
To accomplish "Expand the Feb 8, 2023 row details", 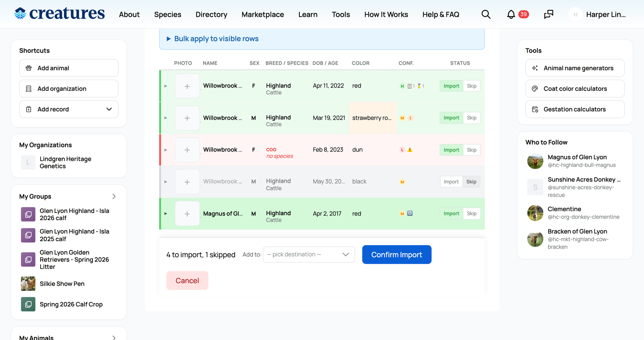I will 166,150.
